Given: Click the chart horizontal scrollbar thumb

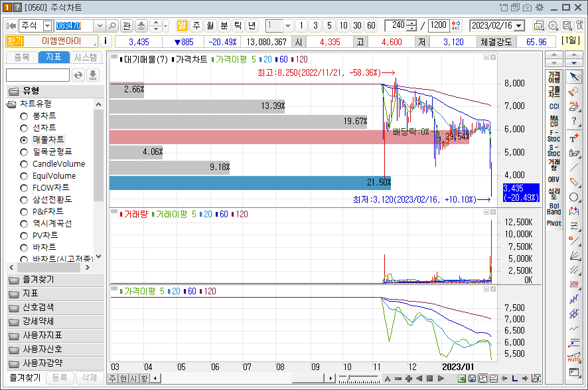Looking at the screenshot, I should (x=308, y=378).
